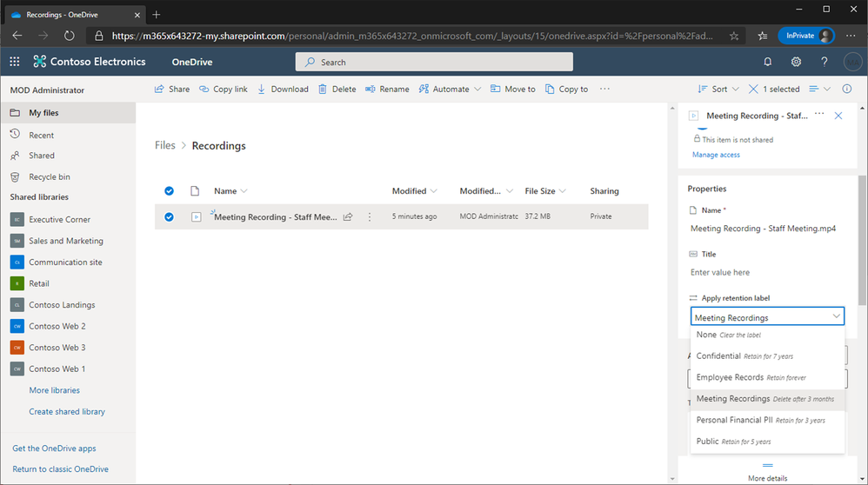Select Confidential retention label
Screen dimensions: 868x485
point(767,356)
